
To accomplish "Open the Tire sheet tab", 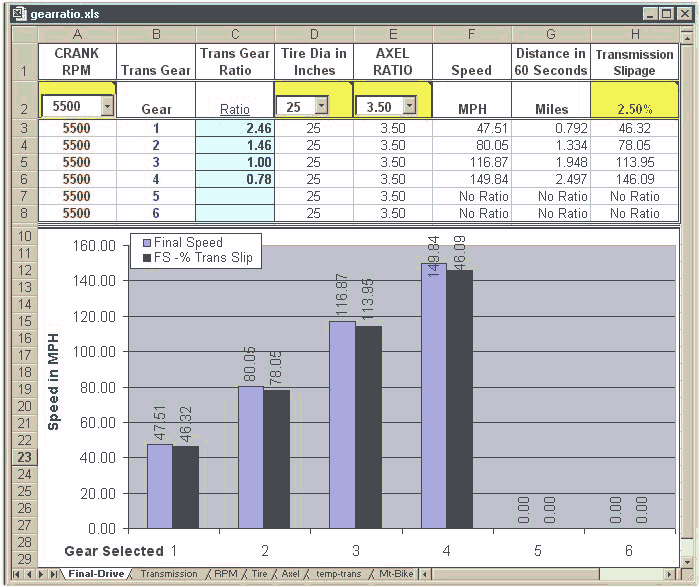I will tap(259, 574).
